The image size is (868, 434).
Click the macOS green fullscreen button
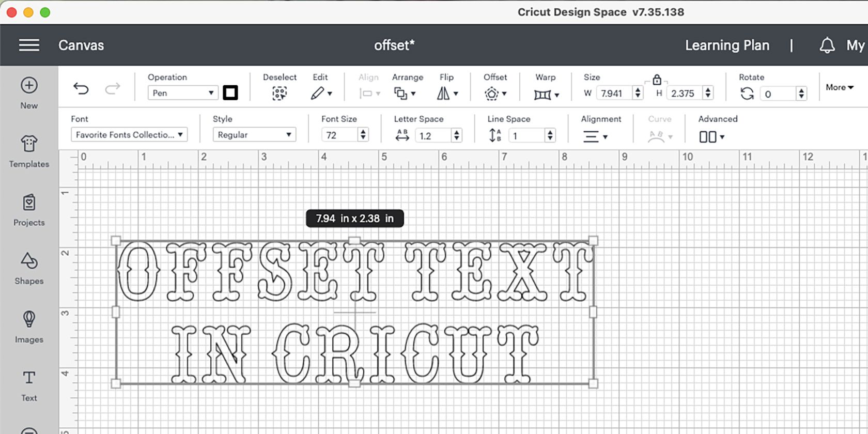pos(45,12)
